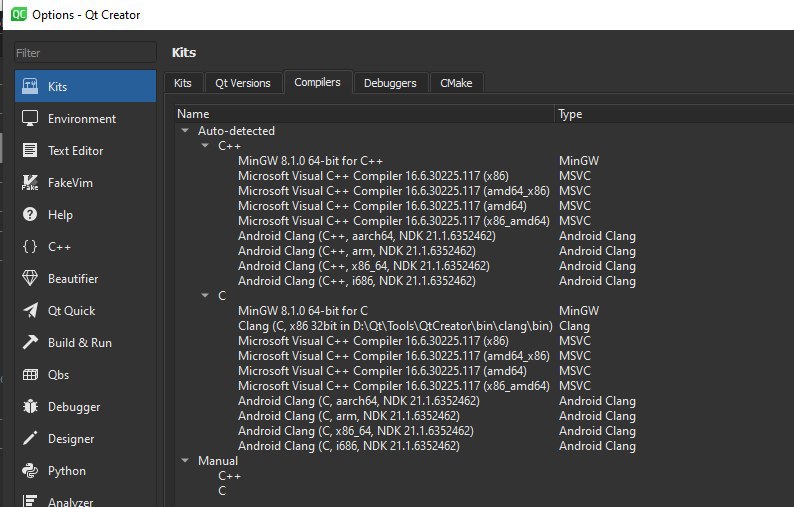Open FakeVim settings icon

[30, 182]
